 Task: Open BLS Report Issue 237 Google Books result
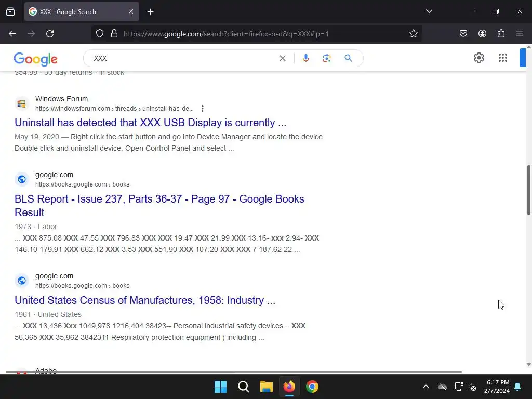click(159, 206)
